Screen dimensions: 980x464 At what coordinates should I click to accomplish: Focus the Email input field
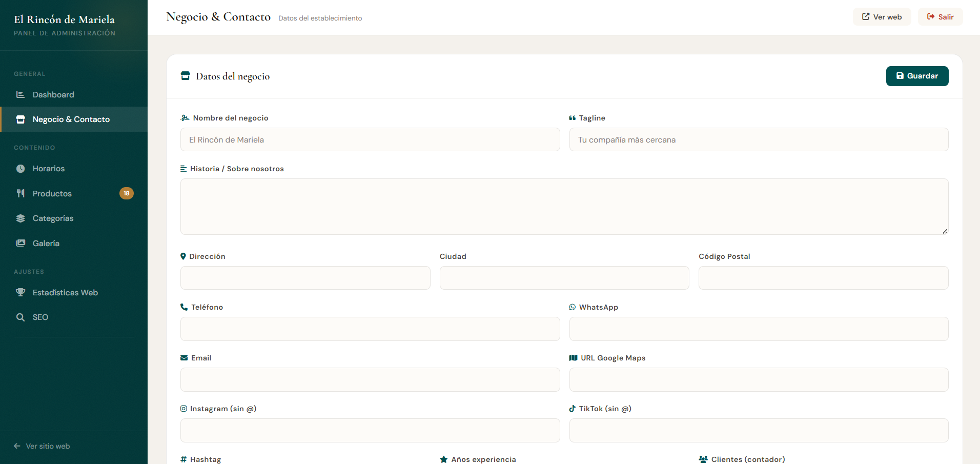(370, 379)
